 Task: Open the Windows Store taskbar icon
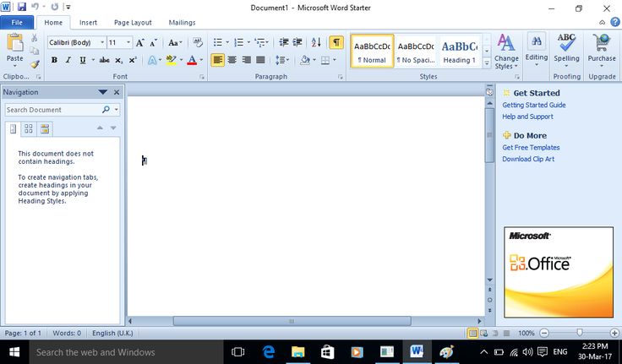[x=327, y=351]
